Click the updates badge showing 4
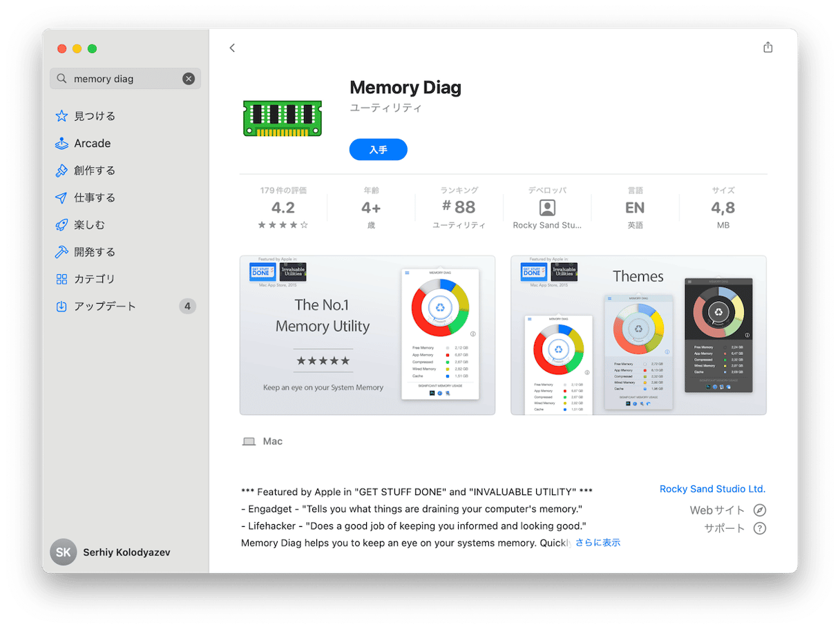Screen dimensions: 840x629 [187, 306]
